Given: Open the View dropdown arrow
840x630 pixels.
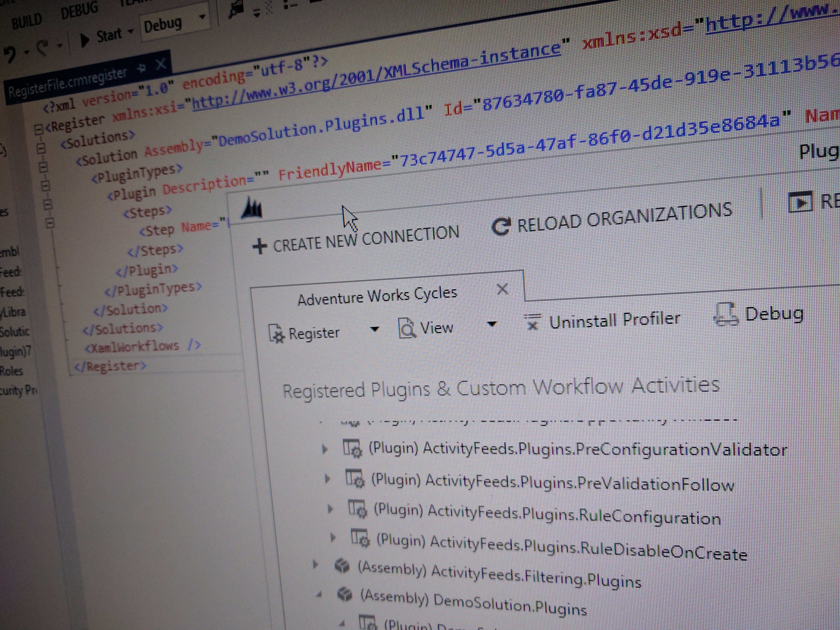Looking at the screenshot, I should 492,324.
